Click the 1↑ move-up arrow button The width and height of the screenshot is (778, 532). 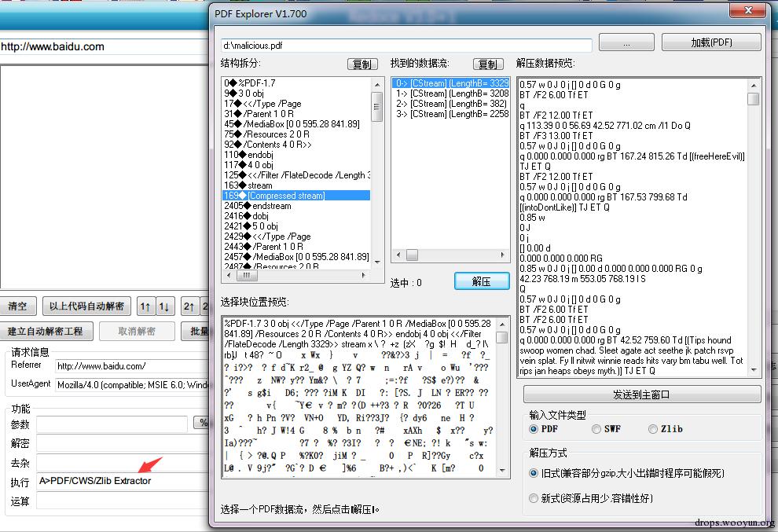tap(145, 306)
